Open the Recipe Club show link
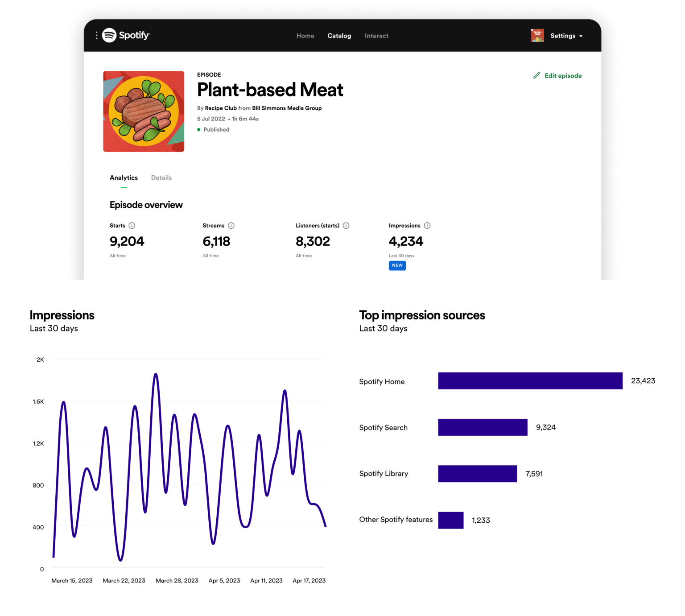The width and height of the screenshot is (685, 616). point(221,108)
